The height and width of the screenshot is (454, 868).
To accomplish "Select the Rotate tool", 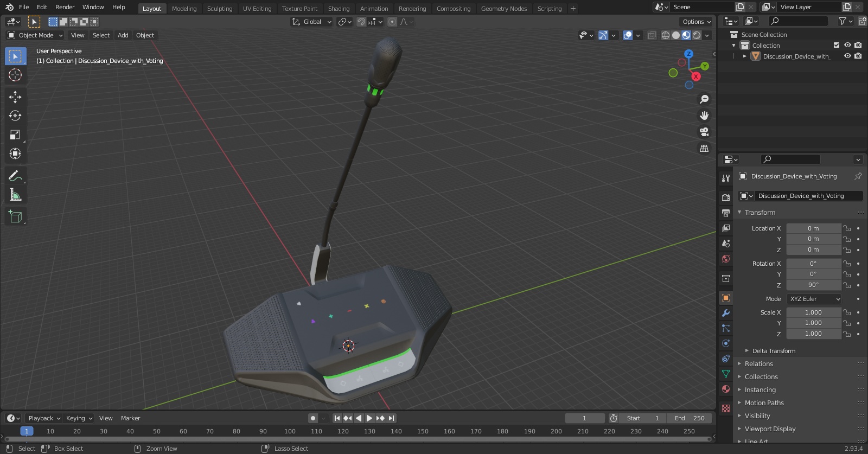I will click(x=15, y=116).
